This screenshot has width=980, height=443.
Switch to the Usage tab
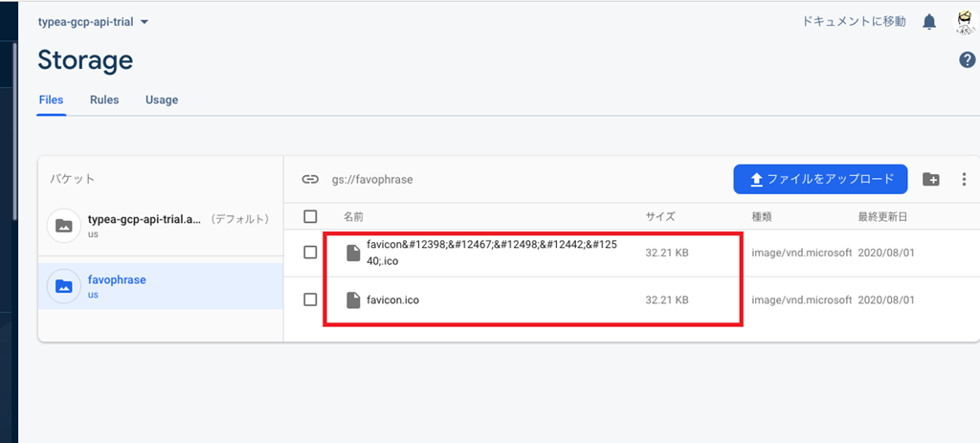pos(162,100)
